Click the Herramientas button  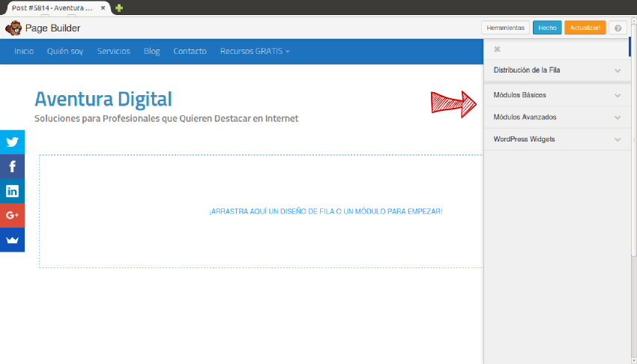[x=505, y=28]
